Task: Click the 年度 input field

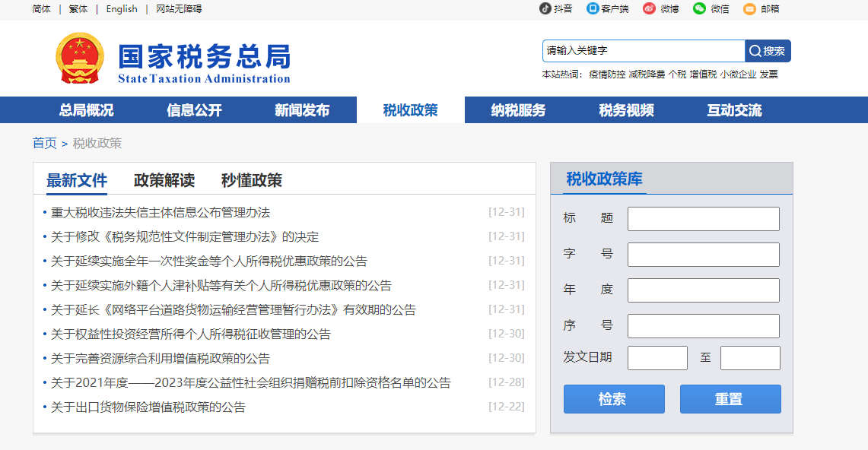Action: tap(703, 290)
